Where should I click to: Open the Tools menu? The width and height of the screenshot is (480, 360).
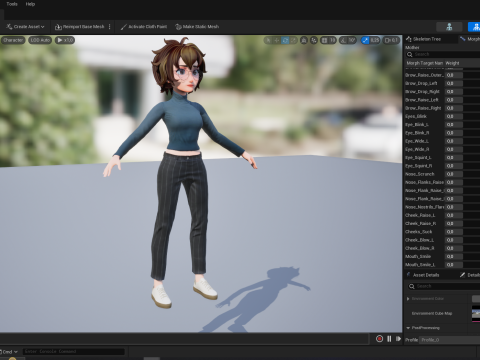click(x=12, y=4)
